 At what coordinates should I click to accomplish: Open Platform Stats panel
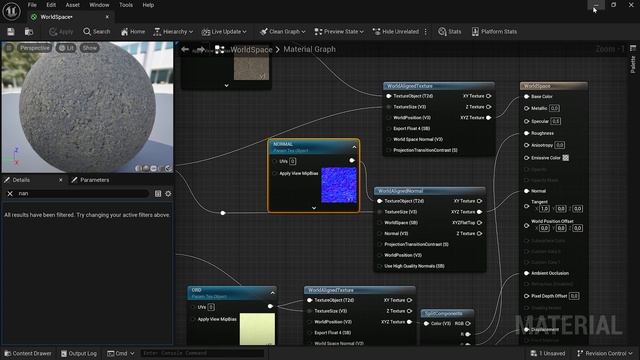click(x=494, y=31)
